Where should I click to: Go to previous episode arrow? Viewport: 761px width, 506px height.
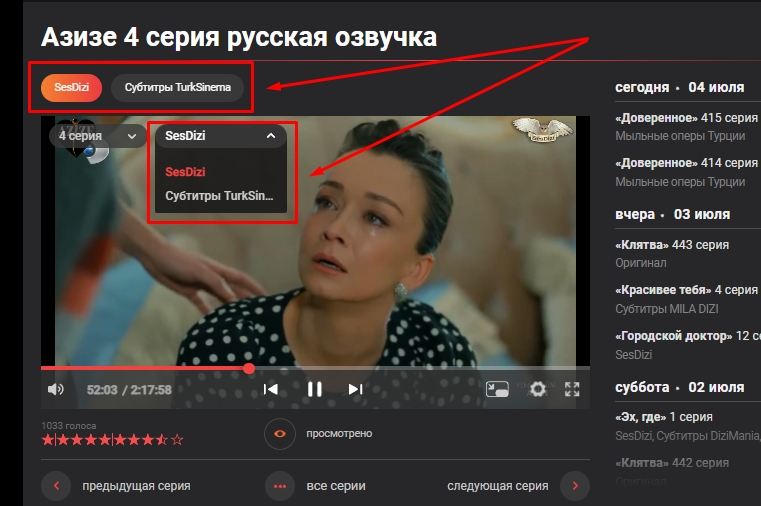point(56,486)
